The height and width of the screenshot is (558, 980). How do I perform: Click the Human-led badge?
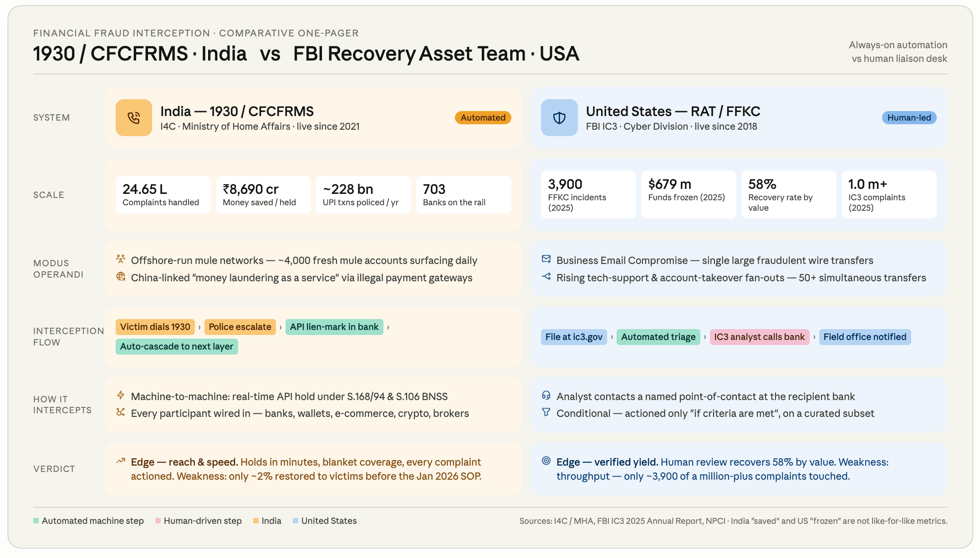click(x=909, y=117)
